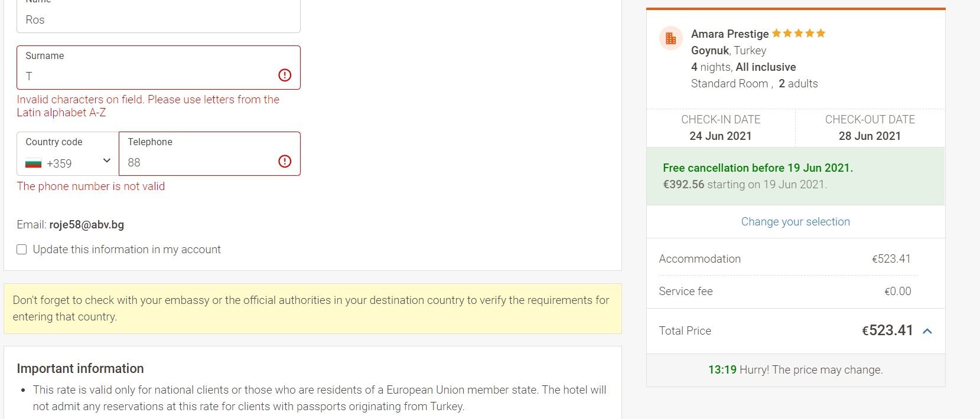
Task: Click the 13:19 countdown timer
Action: pos(722,370)
